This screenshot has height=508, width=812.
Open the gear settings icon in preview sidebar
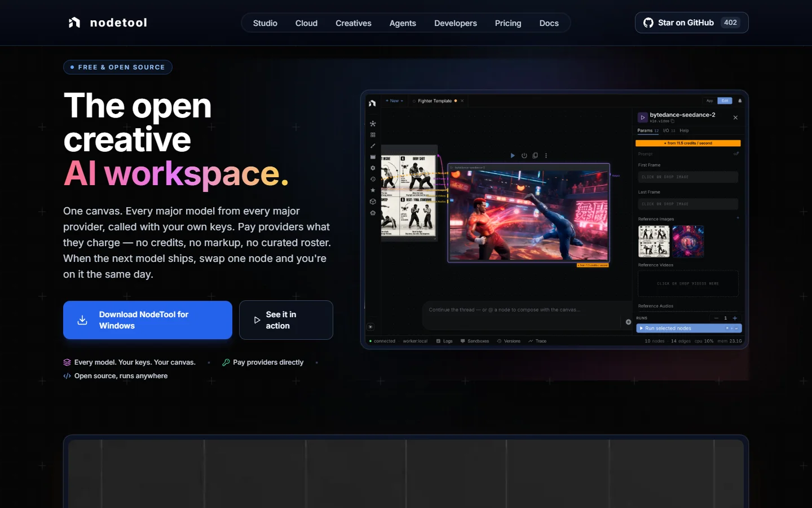click(x=373, y=168)
